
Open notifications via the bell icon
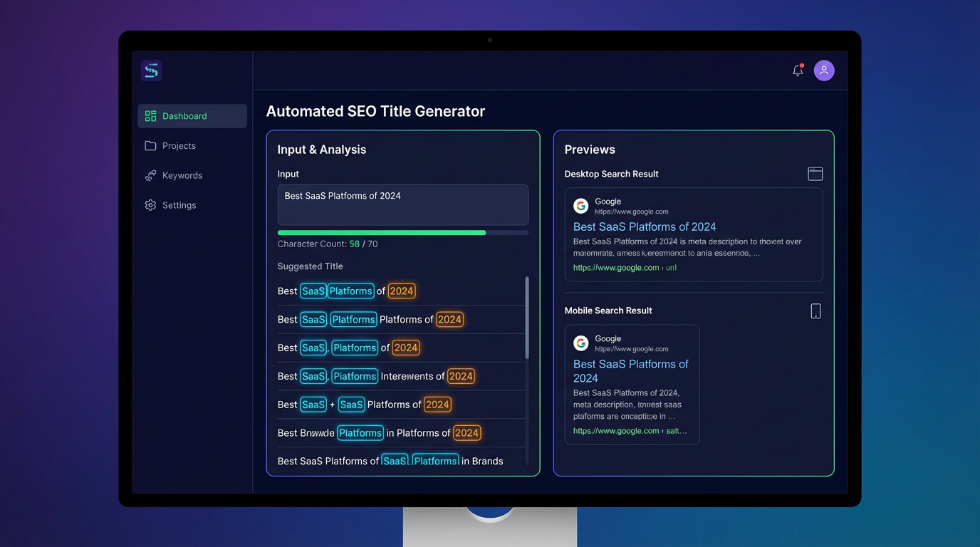798,71
